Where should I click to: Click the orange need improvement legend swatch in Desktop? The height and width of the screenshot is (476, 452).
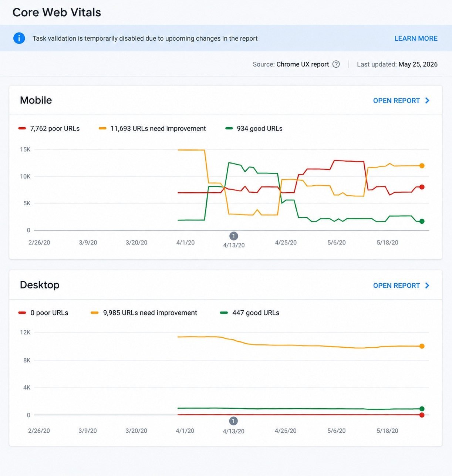95,313
